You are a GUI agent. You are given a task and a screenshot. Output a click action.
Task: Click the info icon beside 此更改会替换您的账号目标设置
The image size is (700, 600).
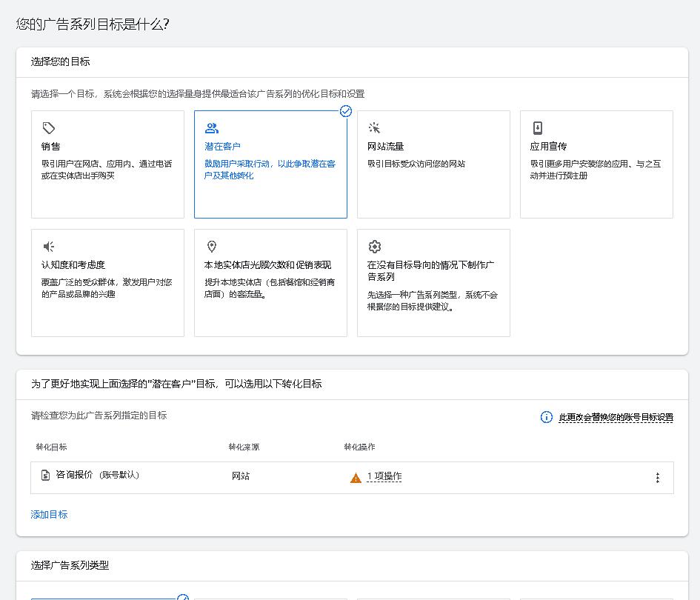[x=546, y=417]
